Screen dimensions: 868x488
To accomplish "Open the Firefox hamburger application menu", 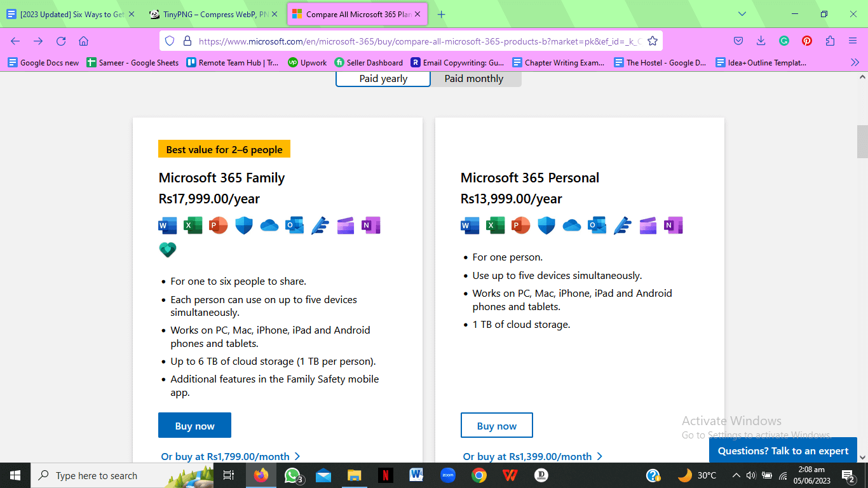I will [x=853, y=41].
